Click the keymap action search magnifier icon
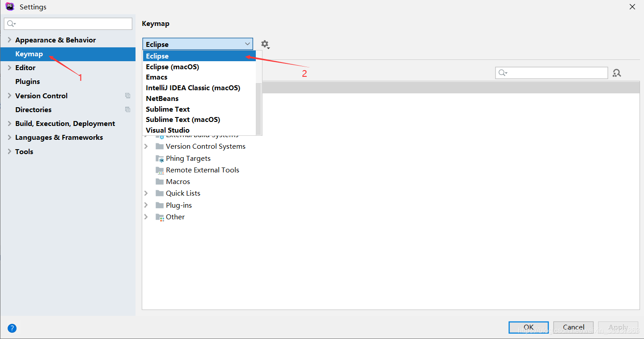 503,73
